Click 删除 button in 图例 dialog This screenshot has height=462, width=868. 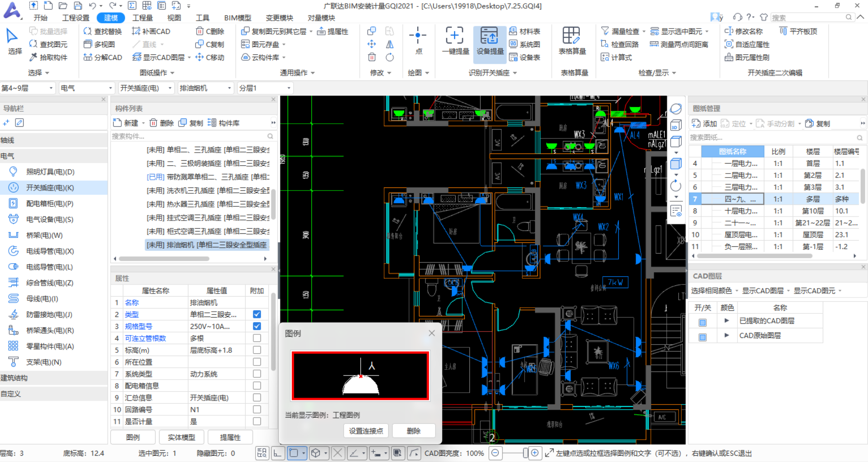[x=414, y=431]
